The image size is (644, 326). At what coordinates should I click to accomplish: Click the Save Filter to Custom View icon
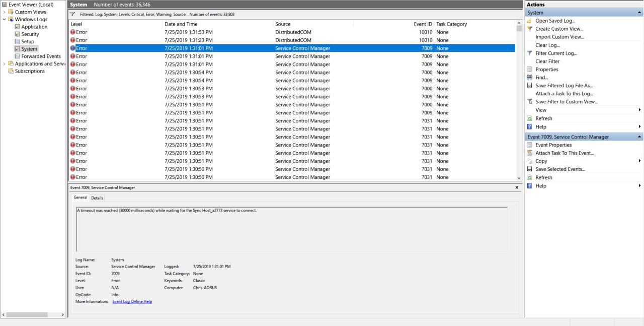point(530,101)
